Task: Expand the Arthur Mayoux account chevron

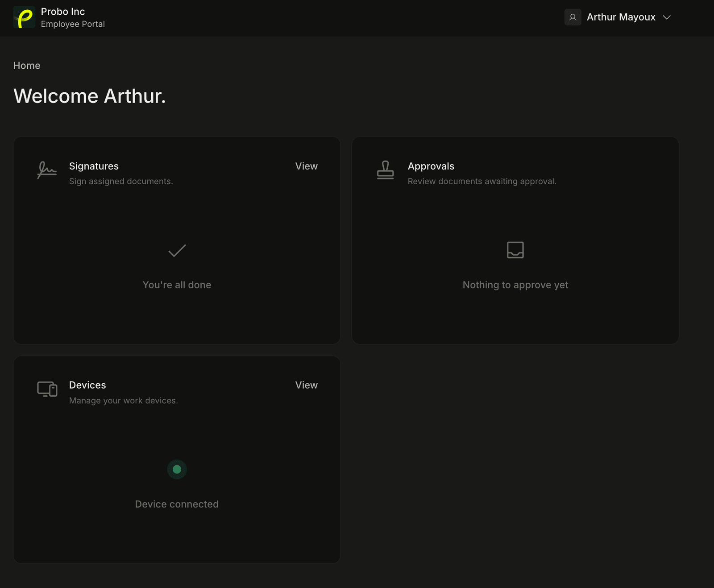Action: [667, 17]
